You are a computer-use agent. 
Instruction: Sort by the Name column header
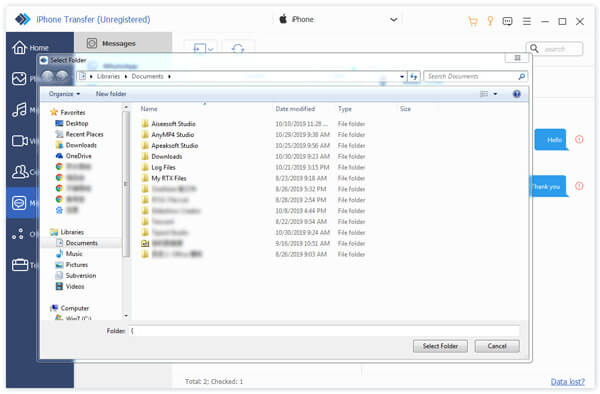click(149, 109)
